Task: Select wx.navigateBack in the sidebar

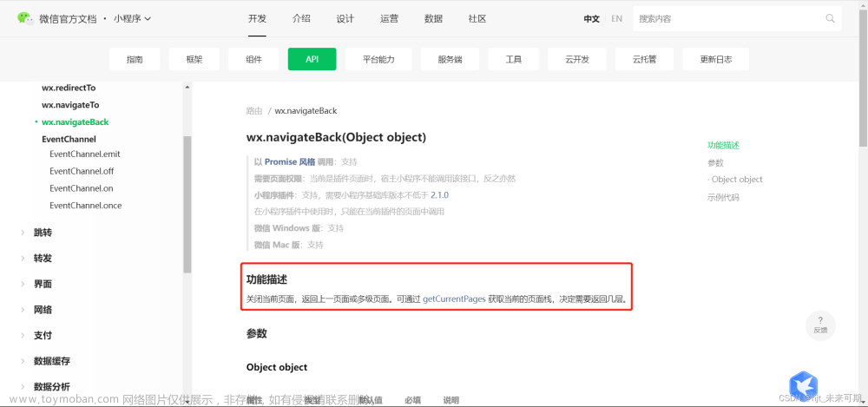Action: [75, 121]
